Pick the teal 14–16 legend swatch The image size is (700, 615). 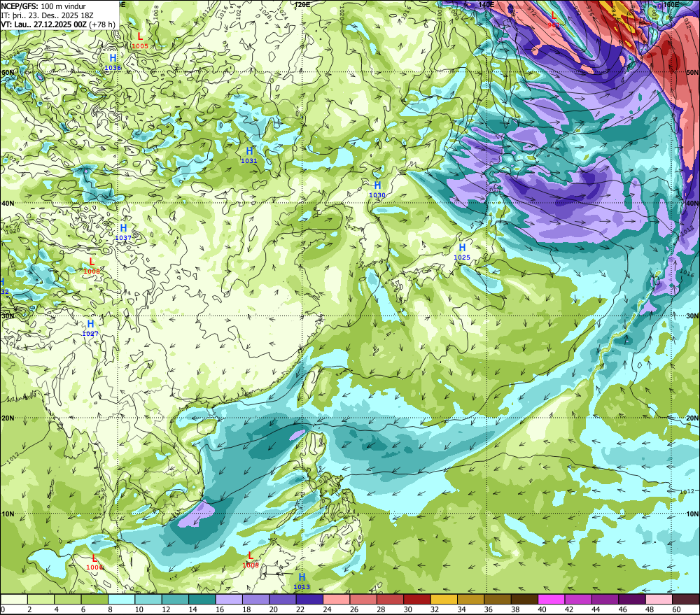pos(202,599)
